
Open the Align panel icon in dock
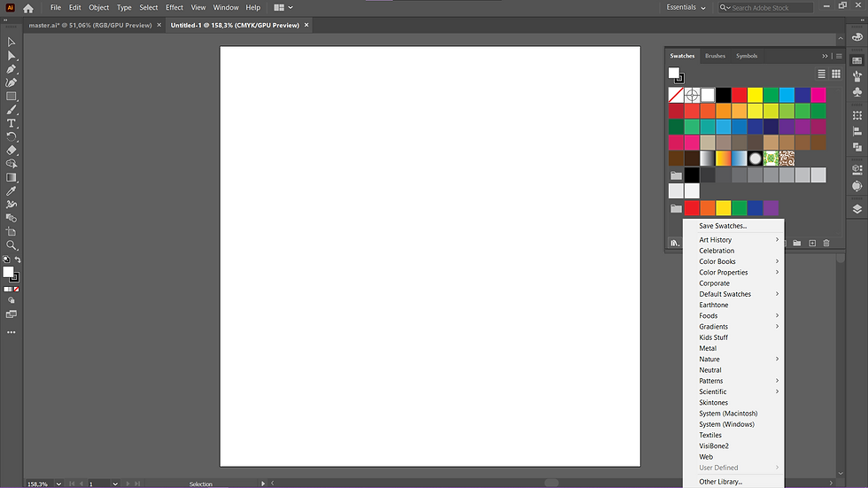[857, 132]
